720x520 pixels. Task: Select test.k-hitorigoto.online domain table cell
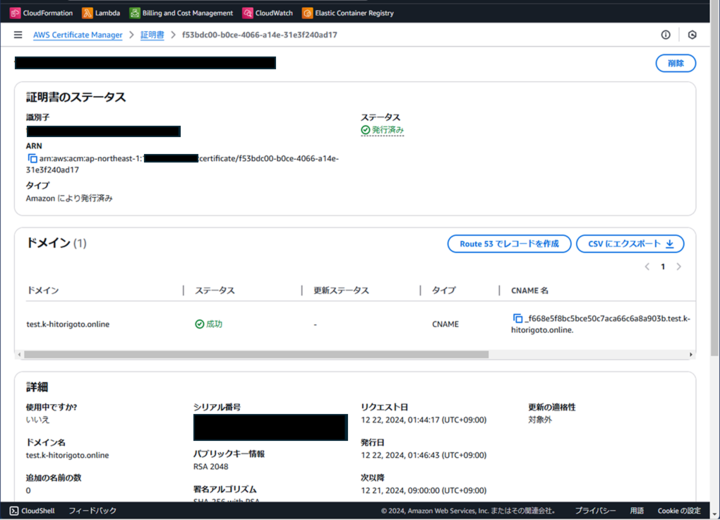(x=68, y=324)
